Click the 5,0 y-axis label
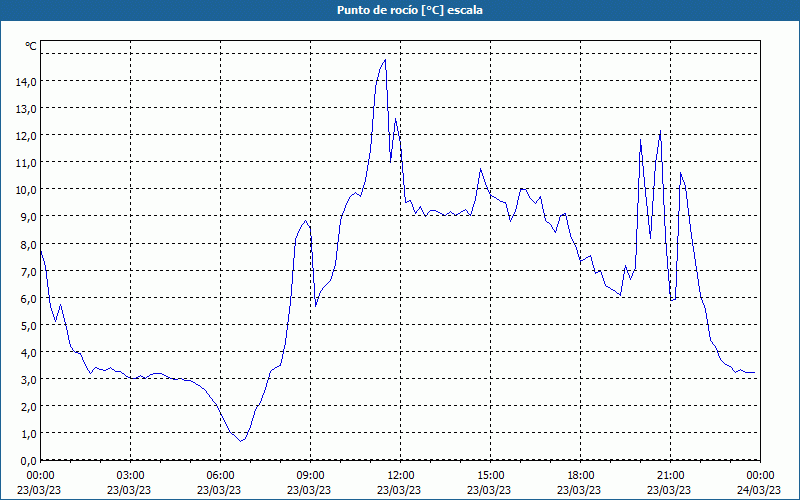The height and width of the screenshot is (500, 800). 28,325
